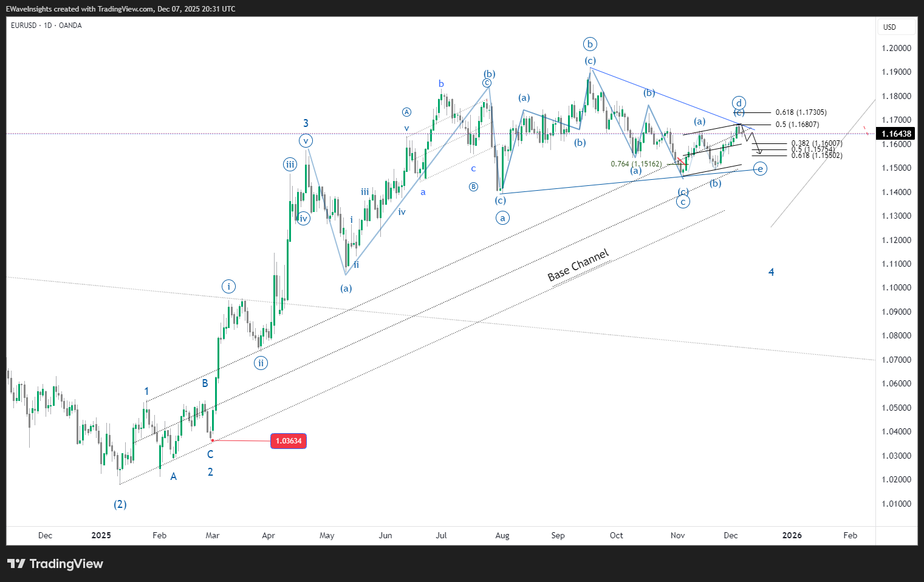924x582 pixels.
Task: Click the (2) wave label at bottom
Action: 120,504
